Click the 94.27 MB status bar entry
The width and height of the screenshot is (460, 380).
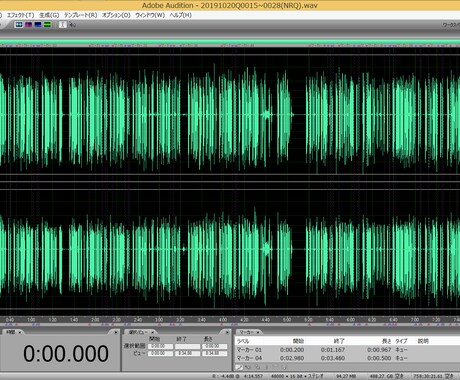346,376
